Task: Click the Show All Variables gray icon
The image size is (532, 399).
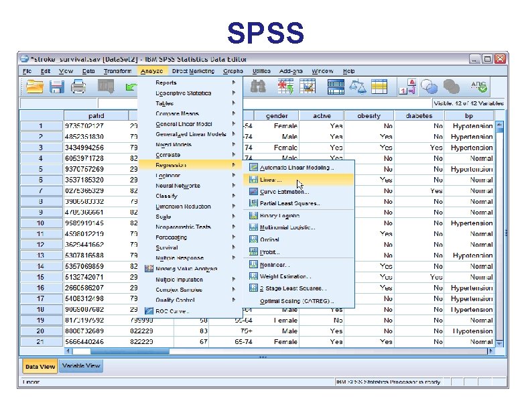Action: point(451,87)
